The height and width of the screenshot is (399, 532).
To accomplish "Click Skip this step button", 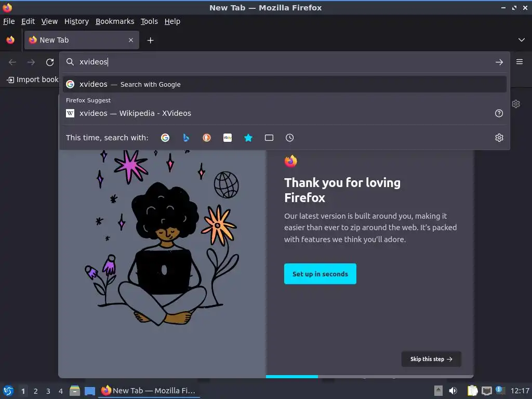I will pyautogui.click(x=431, y=359).
